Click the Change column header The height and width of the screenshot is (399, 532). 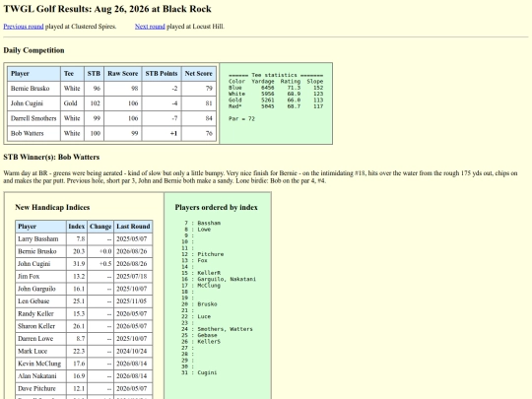100,227
